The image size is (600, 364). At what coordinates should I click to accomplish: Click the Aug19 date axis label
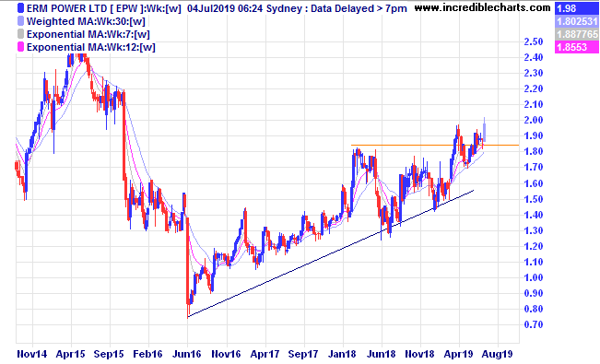(x=497, y=354)
